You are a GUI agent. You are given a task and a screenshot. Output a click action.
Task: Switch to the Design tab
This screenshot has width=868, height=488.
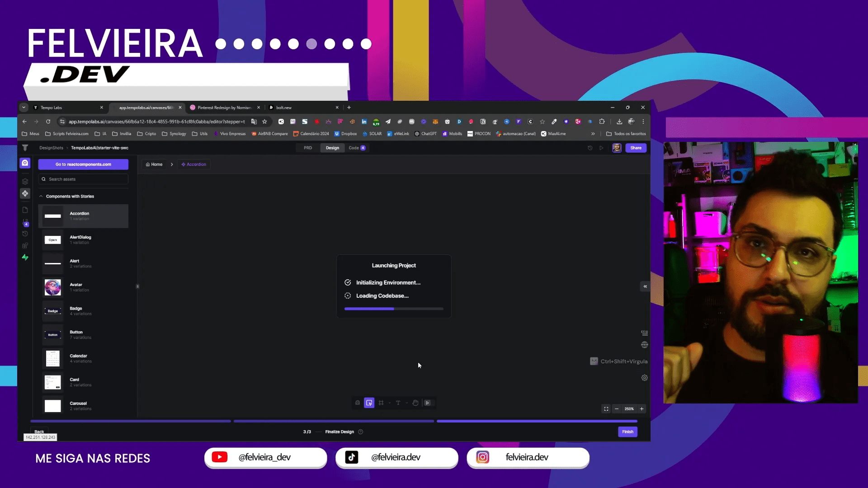point(332,148)
